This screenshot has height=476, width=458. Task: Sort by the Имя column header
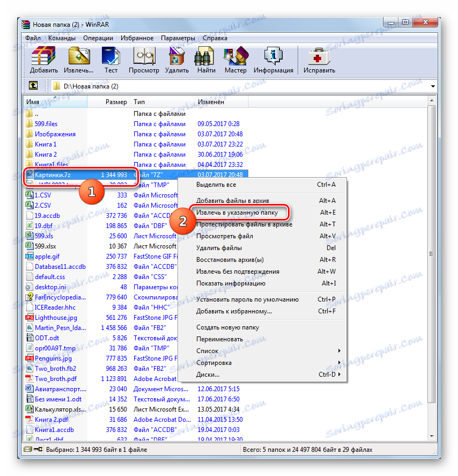[55, 102]
